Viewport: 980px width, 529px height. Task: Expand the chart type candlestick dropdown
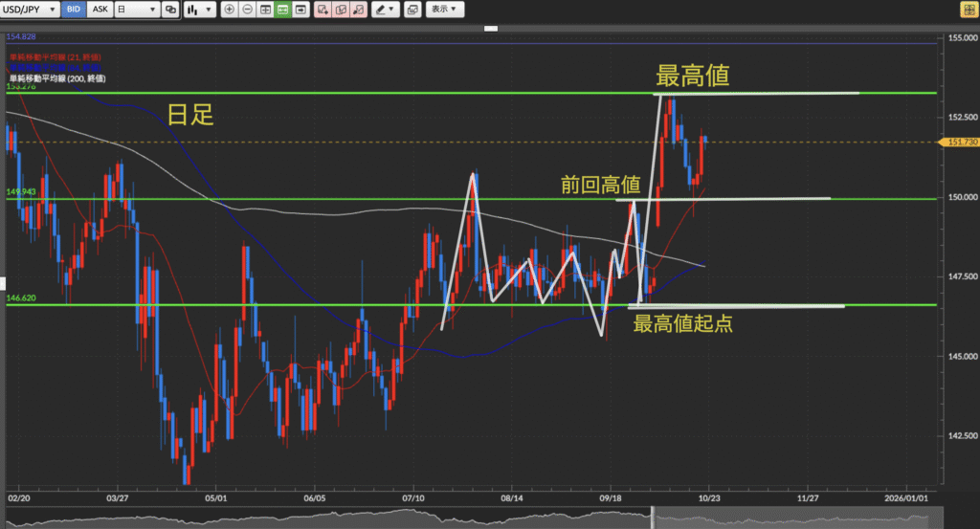click(199, 10)
